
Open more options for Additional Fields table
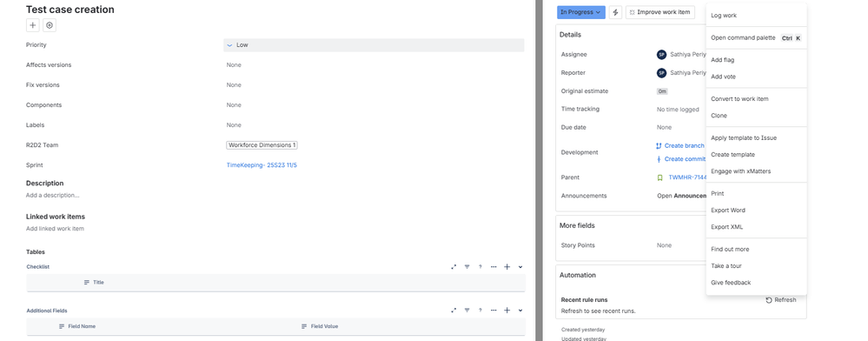[494, 311]
